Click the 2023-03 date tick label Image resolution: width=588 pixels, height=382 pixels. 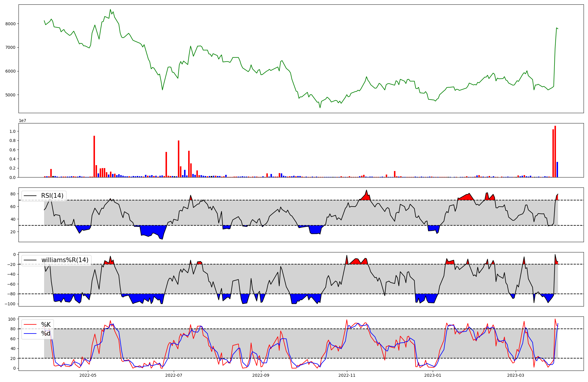(x=516, y=375)
